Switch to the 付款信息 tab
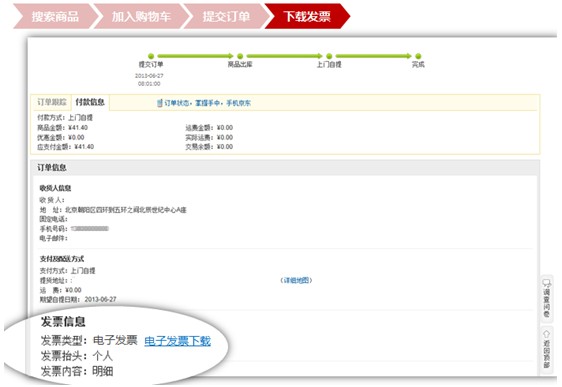The width and height of the screenshot is (562, 387). tap(90, 102)
